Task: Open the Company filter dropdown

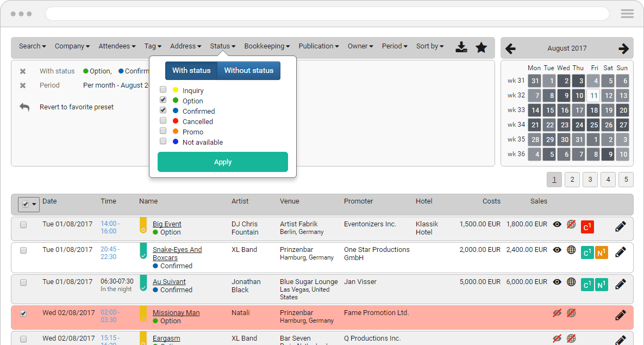Action: pyautogui.click(x=72, y=46)
